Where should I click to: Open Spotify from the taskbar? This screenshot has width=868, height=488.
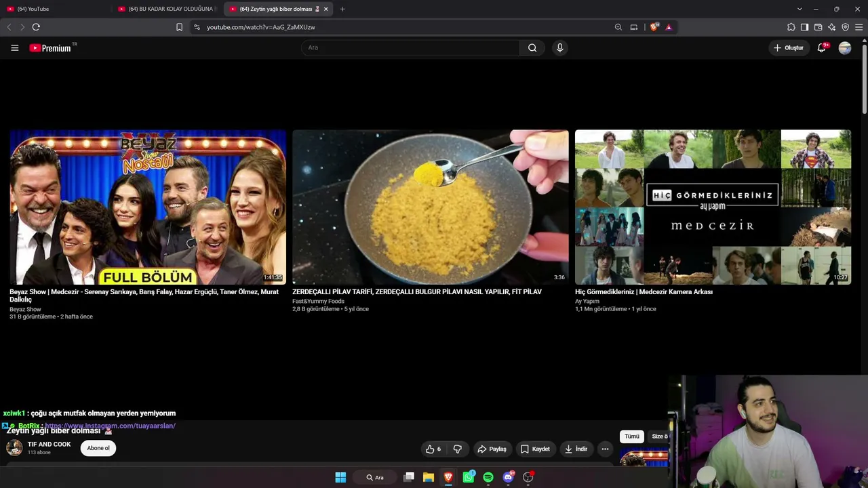point(488,477)
